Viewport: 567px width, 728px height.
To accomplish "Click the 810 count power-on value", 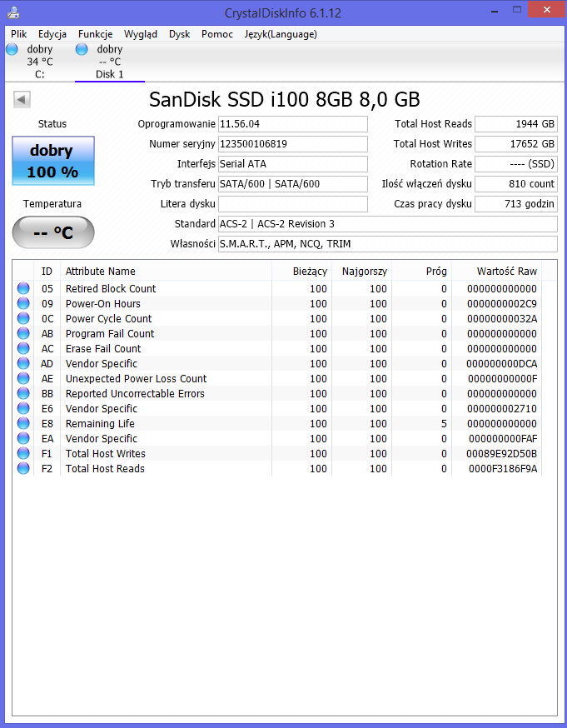I will [516, 184].
